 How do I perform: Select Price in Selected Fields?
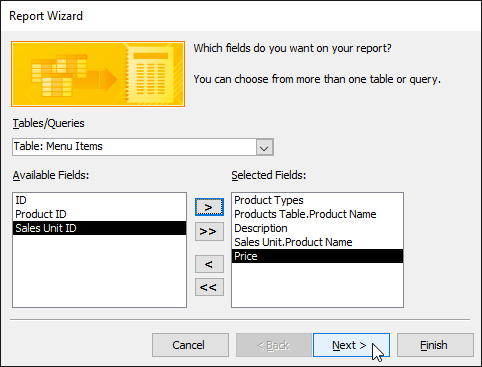317,256
